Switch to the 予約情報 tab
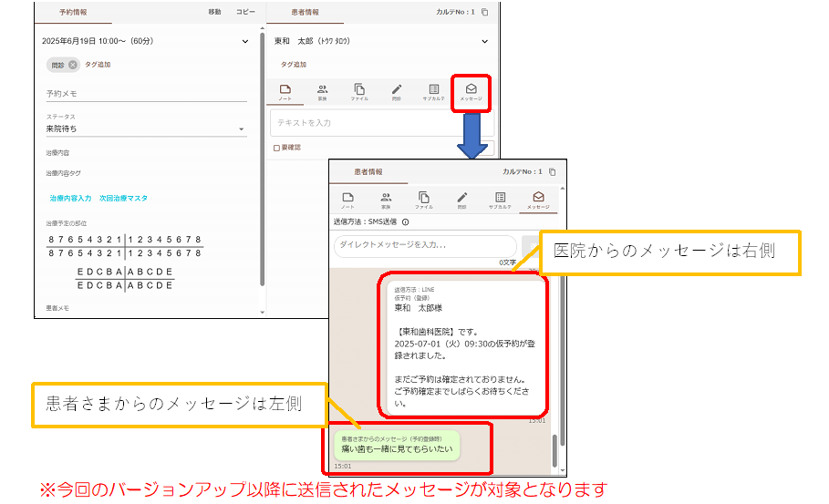Image resolution: width=829 pixels, height=504 pixels. click(x=73, y=12)
